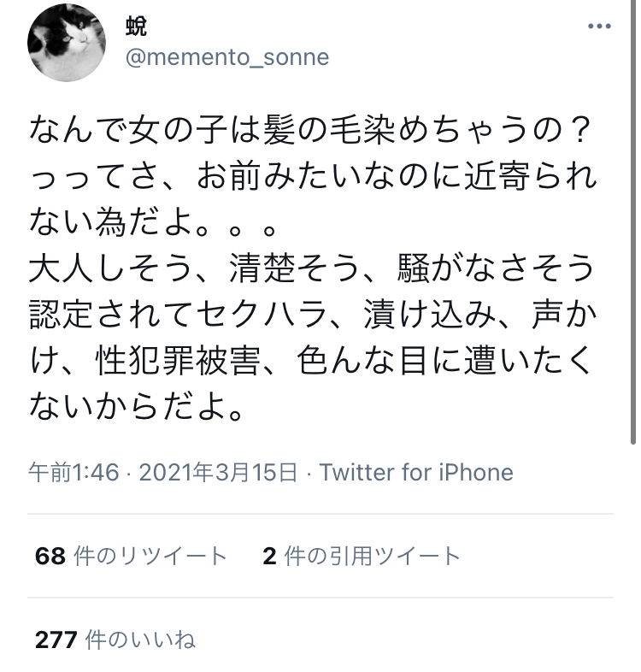This screenshot has height=672, width=641.
Task: Visit the @memento_sonne handle
Action: click(x=227, y=57)
